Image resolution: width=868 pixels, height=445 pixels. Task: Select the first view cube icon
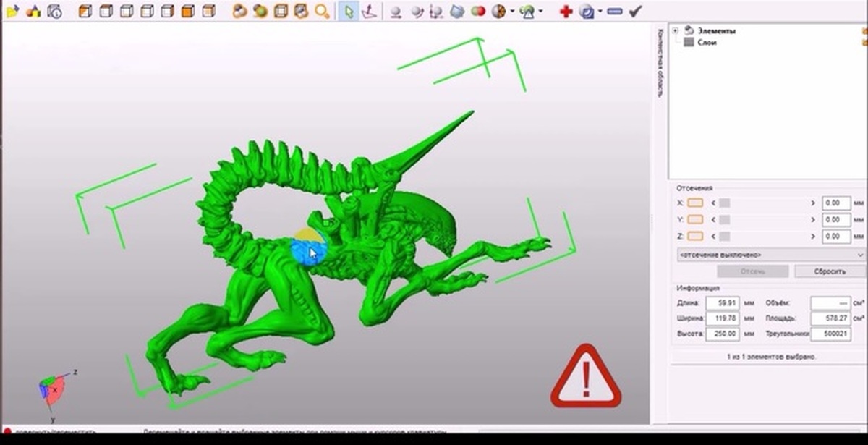click(x=85, y=11)
